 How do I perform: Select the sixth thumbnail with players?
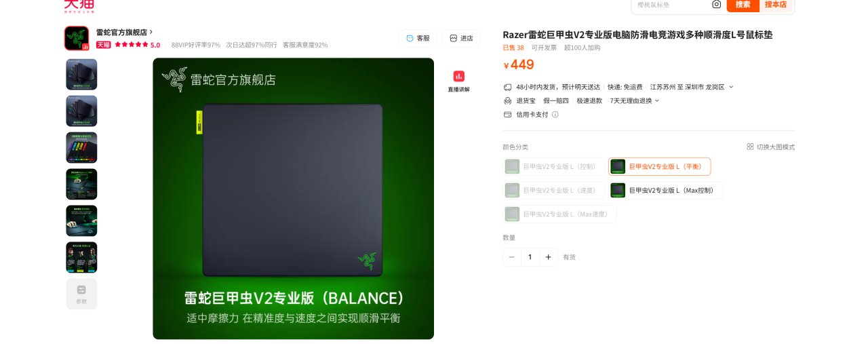click(x=81, y=258)
